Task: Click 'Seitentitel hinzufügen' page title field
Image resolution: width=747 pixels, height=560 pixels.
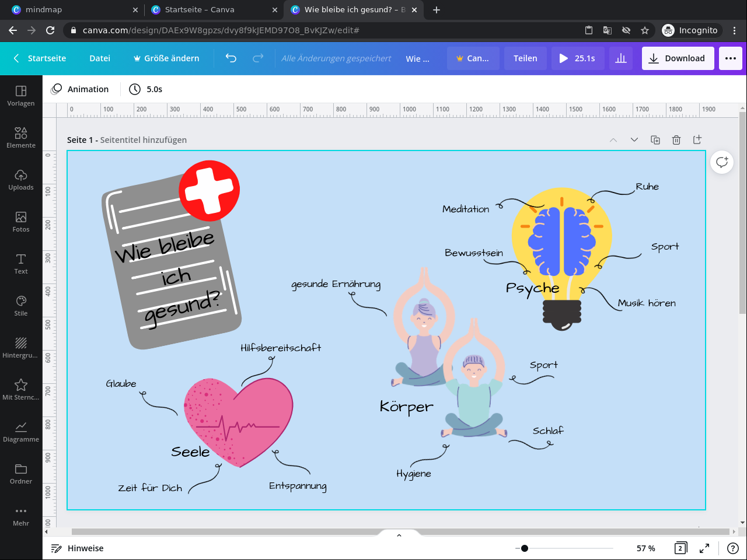Action: pyautogui.click(x=144, y=140)
